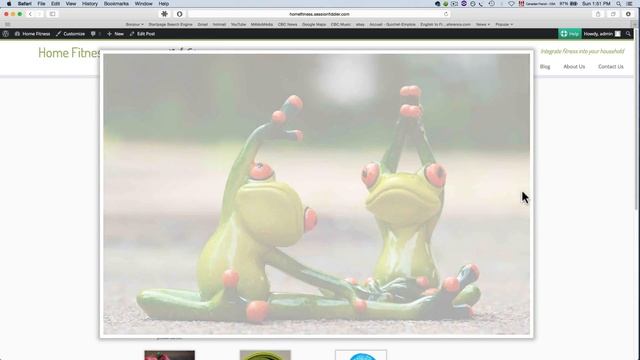Click the New content button in admin bar

116,34
